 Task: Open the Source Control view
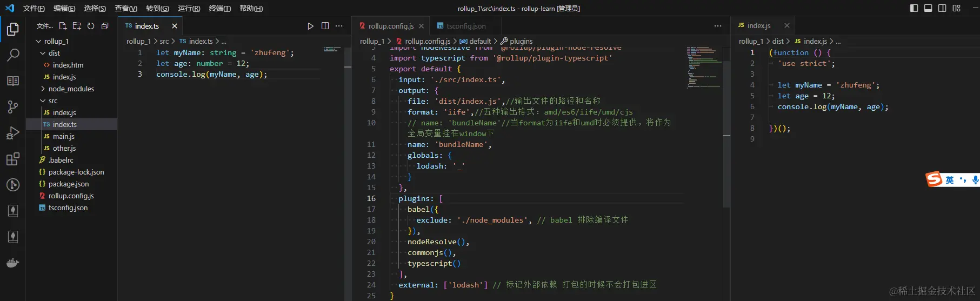pyautogui.click(x=13, y=107)
